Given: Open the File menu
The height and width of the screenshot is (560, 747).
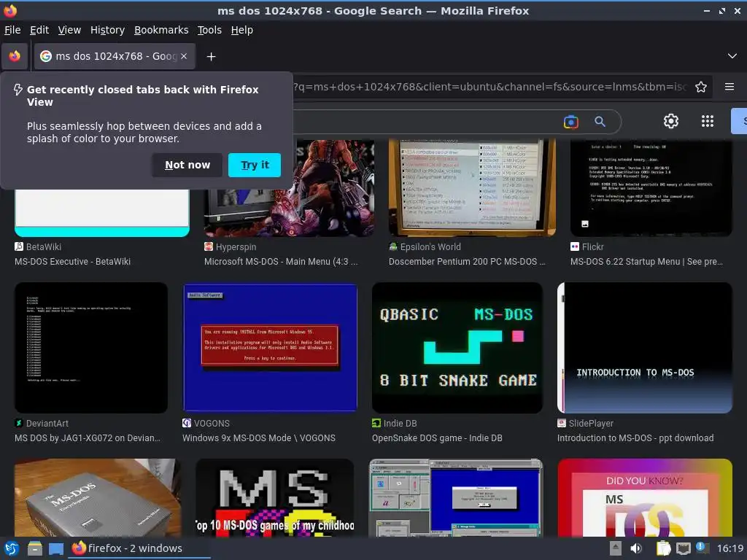Looking at the screenshot, I should point(12,30).
